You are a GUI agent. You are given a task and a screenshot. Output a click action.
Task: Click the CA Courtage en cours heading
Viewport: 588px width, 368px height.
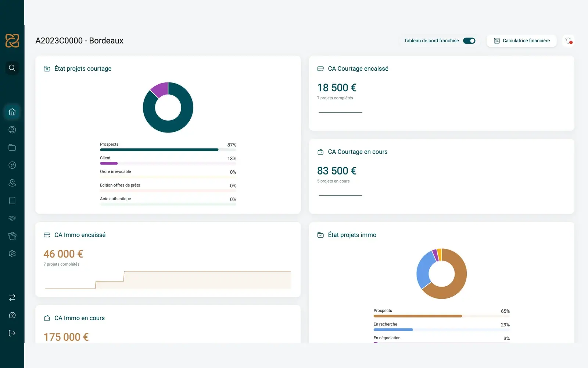click(x=358, y=152)
